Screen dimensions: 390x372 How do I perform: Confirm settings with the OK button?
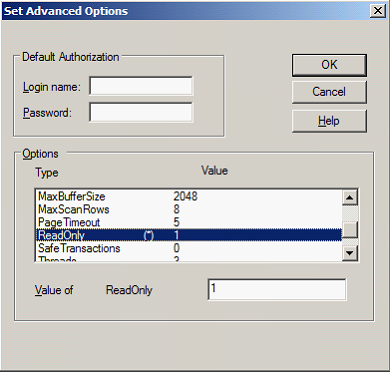pyautogui.click(x=329, y=65)
